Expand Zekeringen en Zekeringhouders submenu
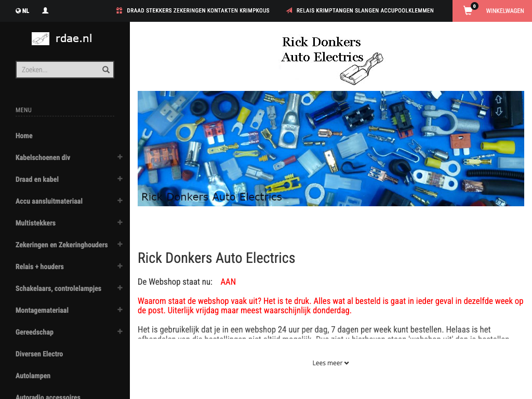Screen dimensions: 532x399 pyautogui.click(x=120, y=244)
